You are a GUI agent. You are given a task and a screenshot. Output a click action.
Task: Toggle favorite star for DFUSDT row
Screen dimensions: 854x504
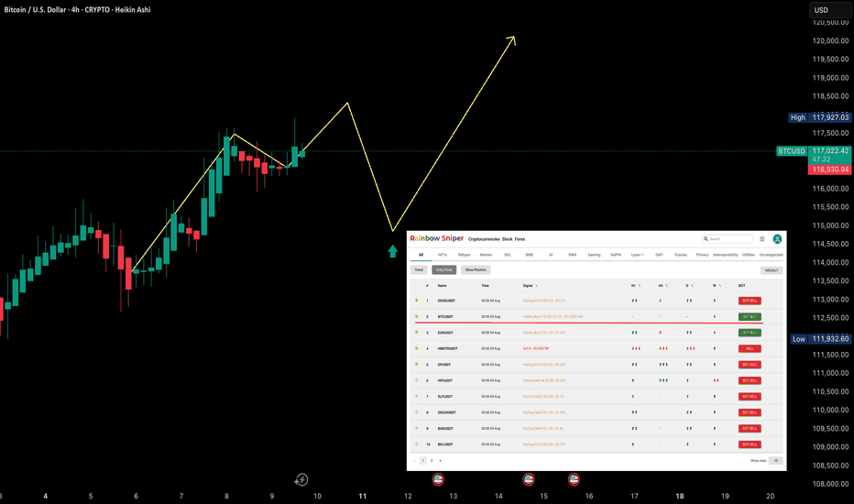(417, 364)
